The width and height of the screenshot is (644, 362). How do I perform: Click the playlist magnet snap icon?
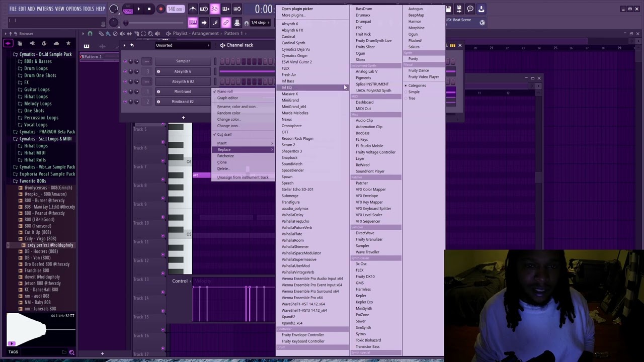click(x=90, y=34)
